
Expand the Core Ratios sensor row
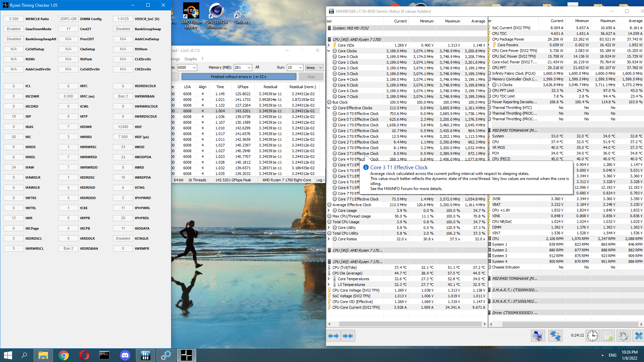coord(329,239)
